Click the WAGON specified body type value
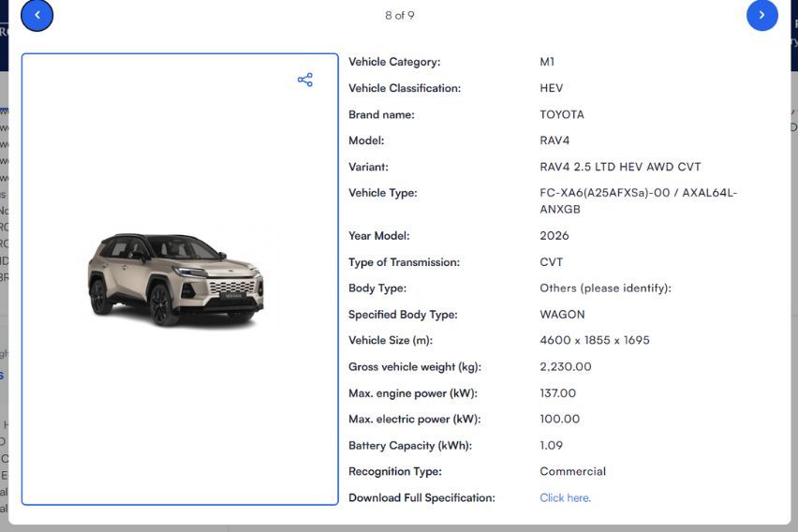 pos(562,315)
